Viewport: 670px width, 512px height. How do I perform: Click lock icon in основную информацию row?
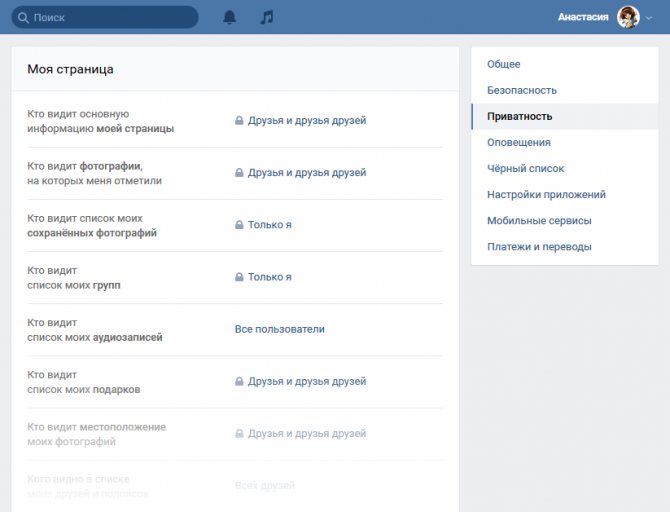(239, 121)
